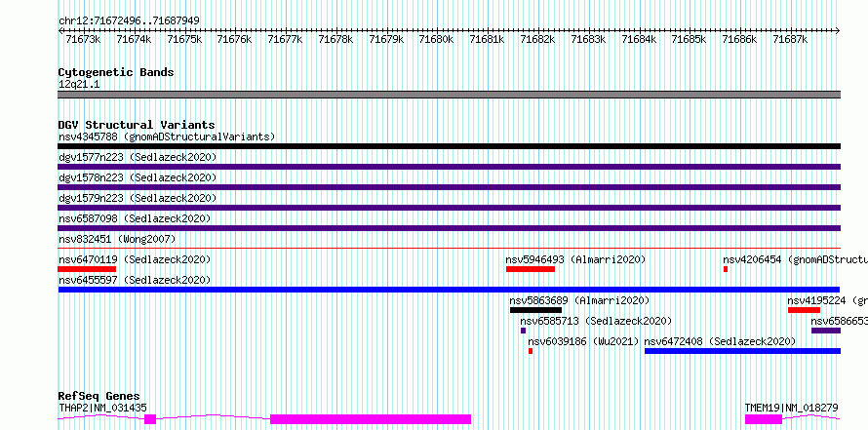The height and width of the screenshot is (430, 868).
Task: Click the nsv4345788 gnomADStructuralVariants label
Action: (167, 137)
